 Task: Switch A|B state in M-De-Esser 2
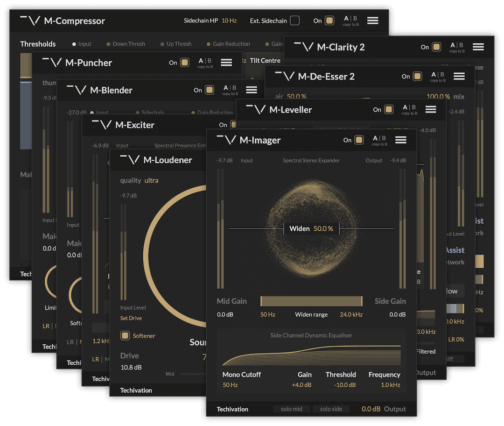pyautogui.click(x=437, y=74)
